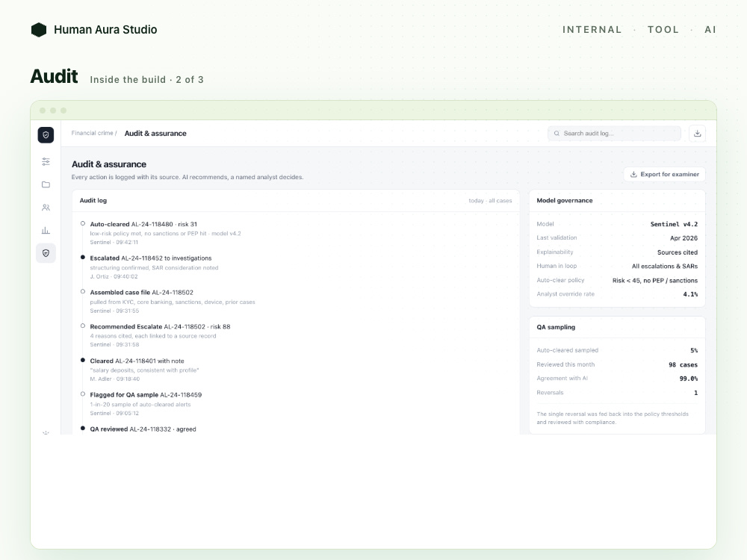The height and width of the screenshot is (560, 747).
Task: Click 'All escalations & SARs' value
Action: click(x=665, y=267)
